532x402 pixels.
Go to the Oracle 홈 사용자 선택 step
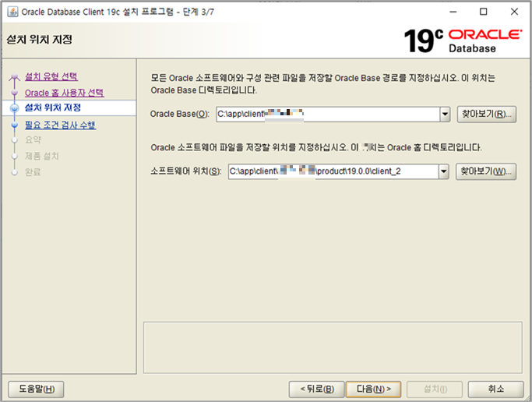coord(65,93)
